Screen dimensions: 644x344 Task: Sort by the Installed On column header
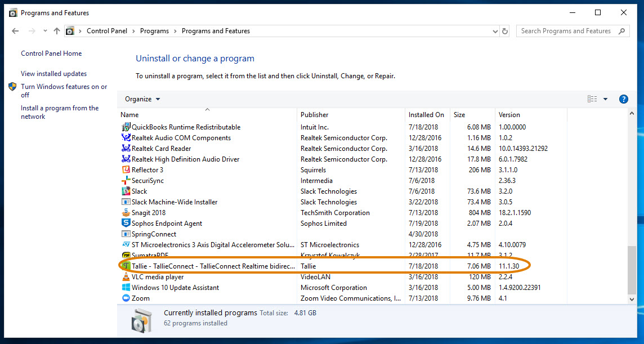(x=428, y=115)
